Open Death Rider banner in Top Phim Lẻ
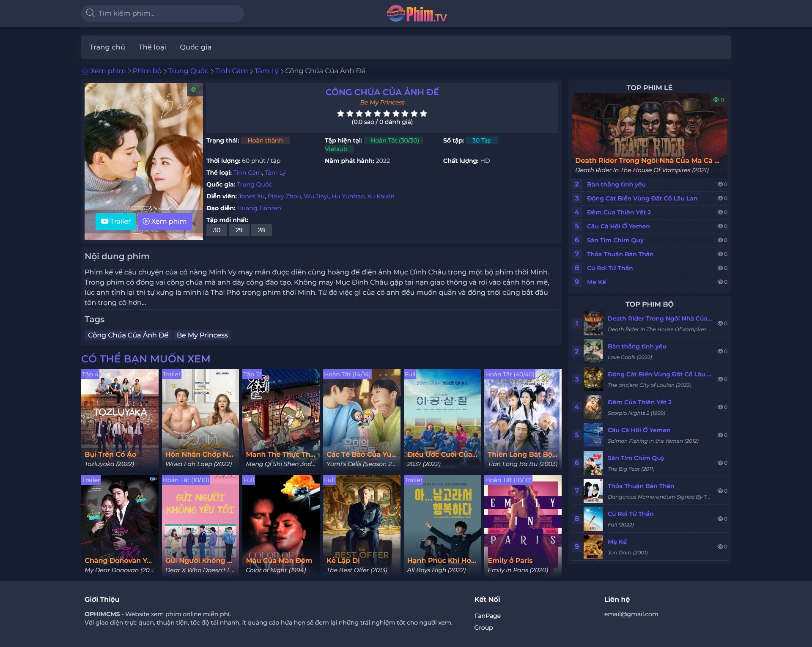This screenshot has width=812, height=647. [650, 135]
